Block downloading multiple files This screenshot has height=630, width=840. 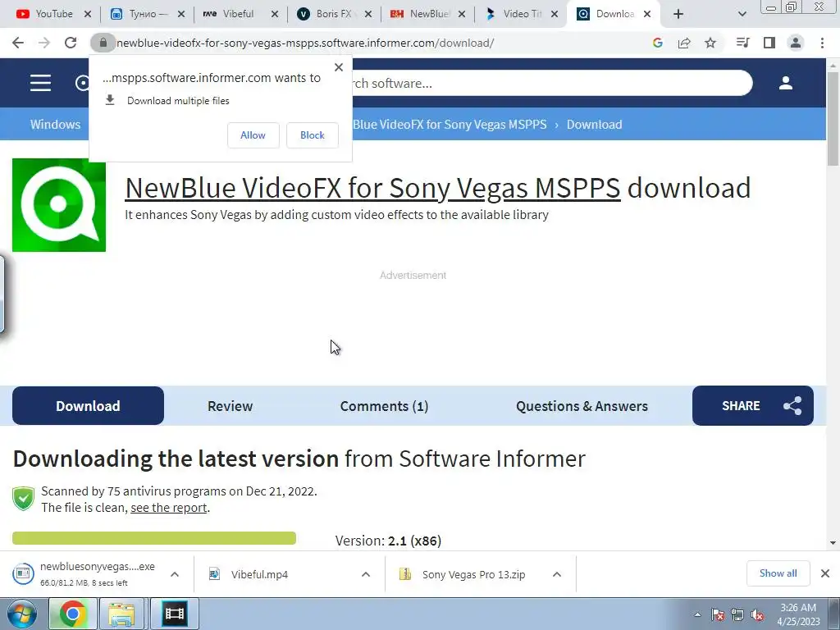pos(313,135)
